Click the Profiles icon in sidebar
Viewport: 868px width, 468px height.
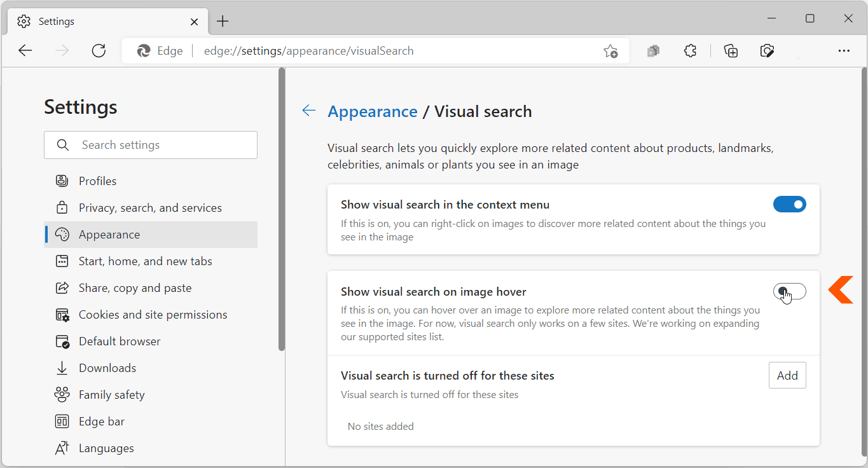coord(62,181)
